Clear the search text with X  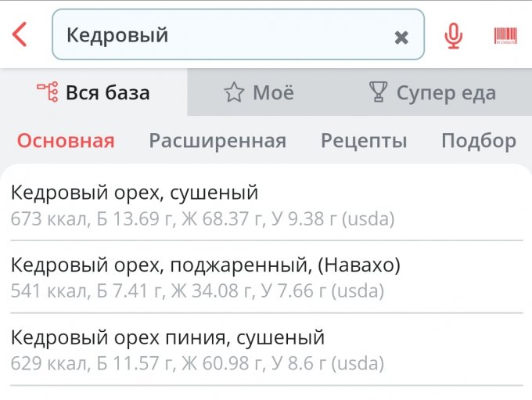pyautogui.click(x=401, y=37)
